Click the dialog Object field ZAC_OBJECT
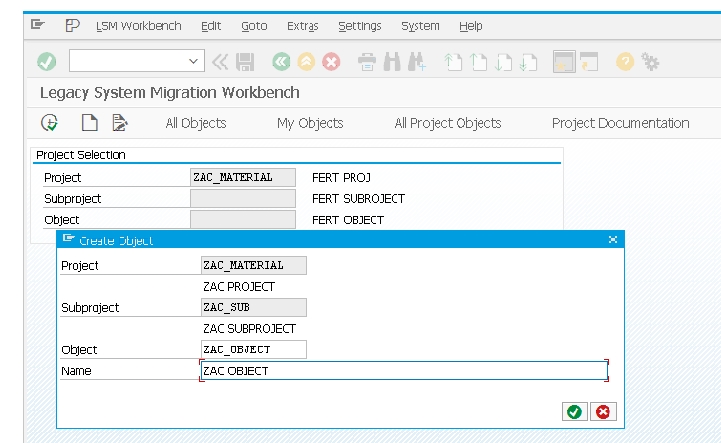Image resolution: width=721 pixels, height=443 pixels. [254, 350]
